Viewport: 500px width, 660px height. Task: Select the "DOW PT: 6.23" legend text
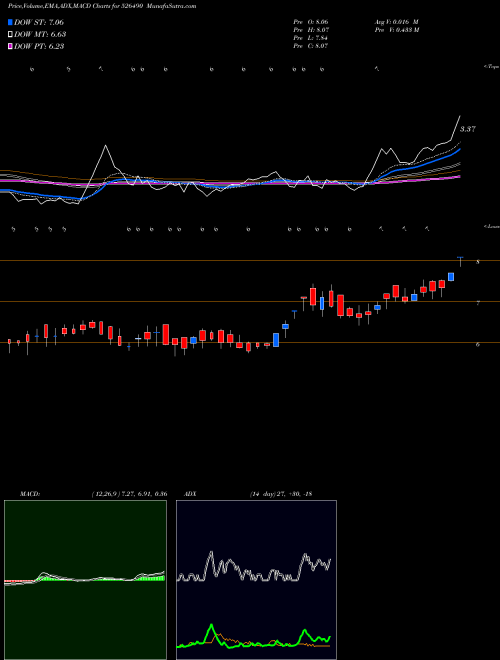[39, 47]
